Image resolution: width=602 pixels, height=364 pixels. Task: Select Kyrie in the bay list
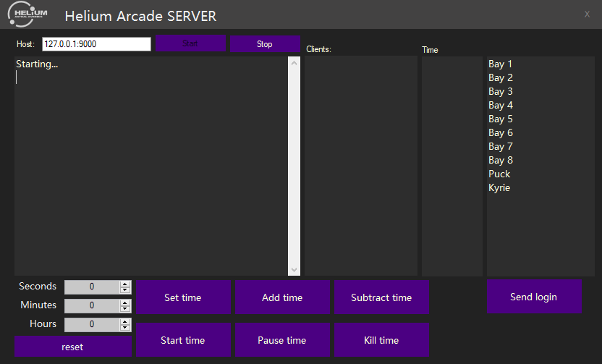[499, 187]
